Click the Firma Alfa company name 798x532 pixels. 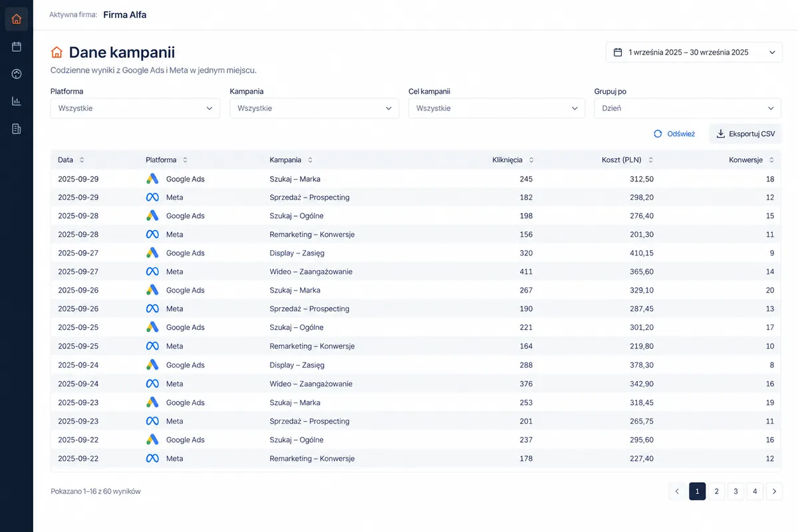[x=125, y=15]
